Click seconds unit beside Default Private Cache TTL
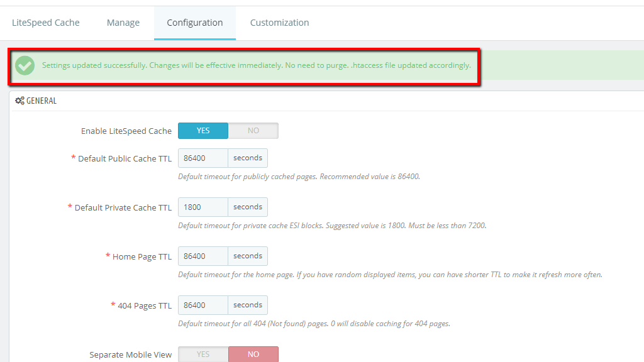644x362 pixels. (248, 207)
